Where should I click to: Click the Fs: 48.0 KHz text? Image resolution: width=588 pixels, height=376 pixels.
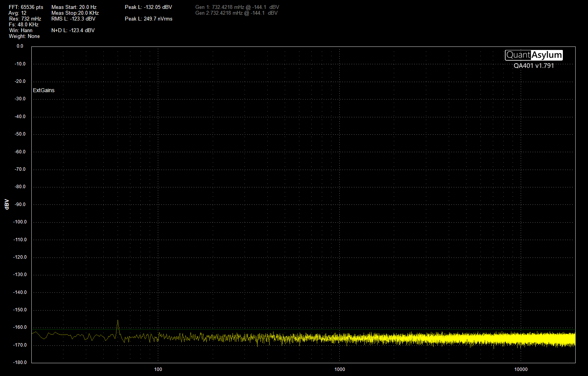[24, 25]
